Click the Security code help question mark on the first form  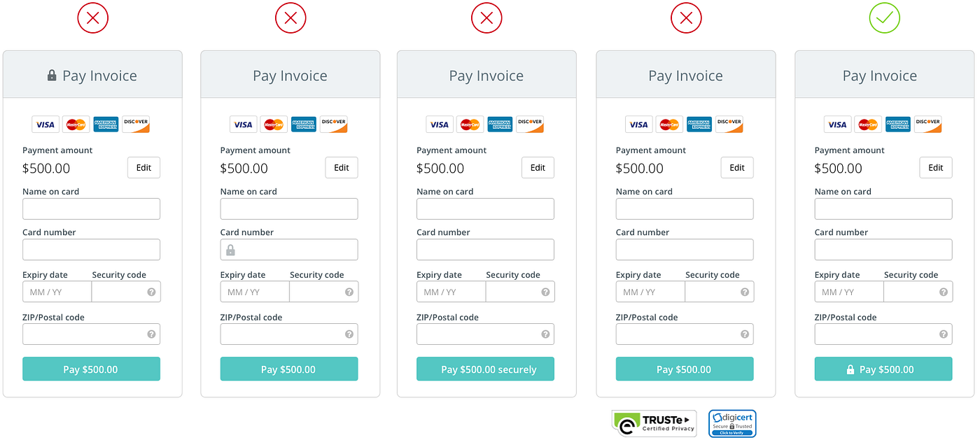pos(150,292)
